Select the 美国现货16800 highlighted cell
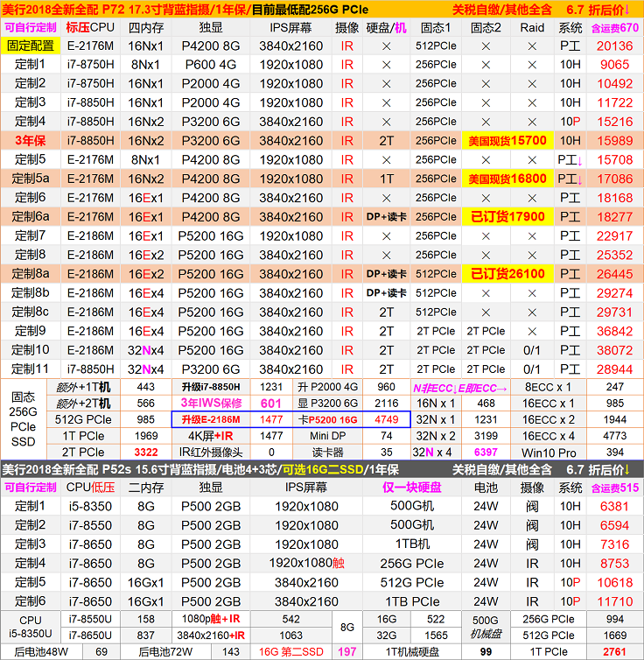Viewport: 644px width, 660px height. point(507,179)
